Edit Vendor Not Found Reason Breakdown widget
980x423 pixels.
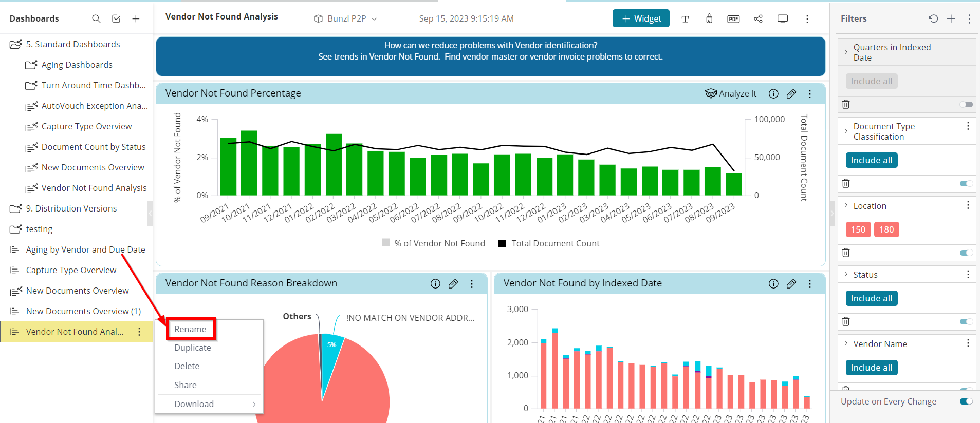[453, 283]
